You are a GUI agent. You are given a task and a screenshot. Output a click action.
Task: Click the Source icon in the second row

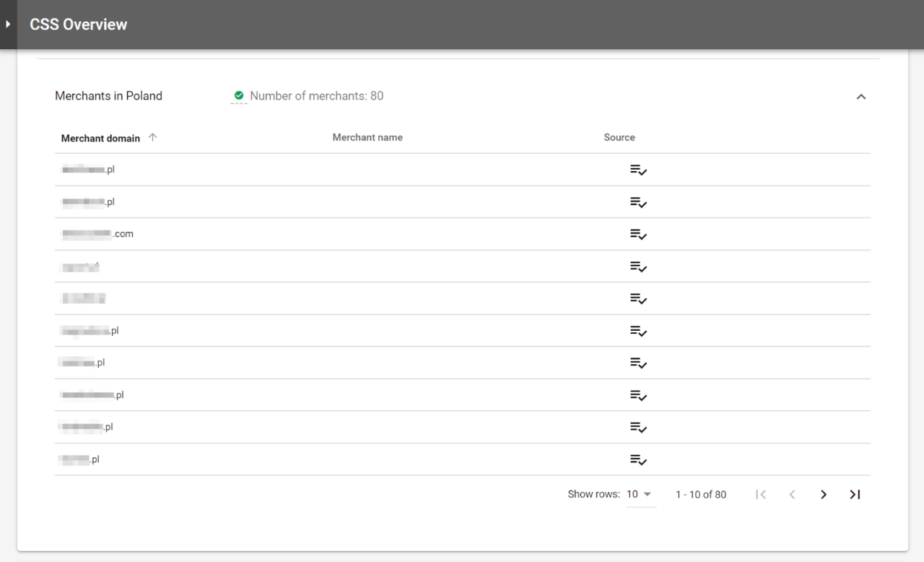pos(638,202)
